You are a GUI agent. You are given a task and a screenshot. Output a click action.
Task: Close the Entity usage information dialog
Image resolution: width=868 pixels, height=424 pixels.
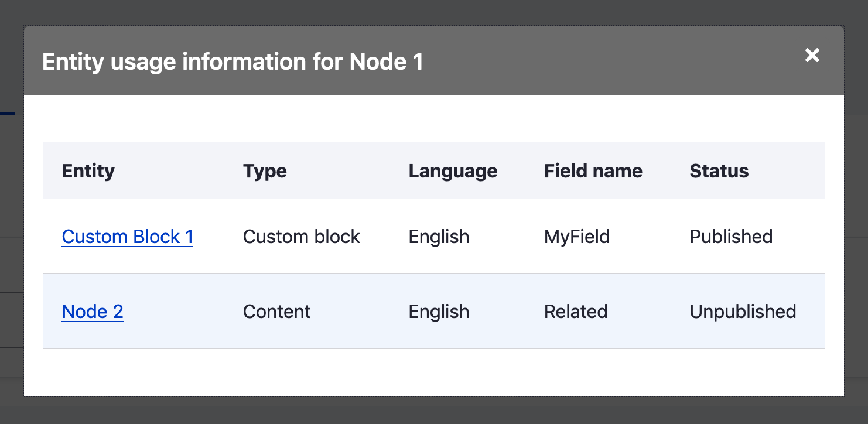[812, 55]
